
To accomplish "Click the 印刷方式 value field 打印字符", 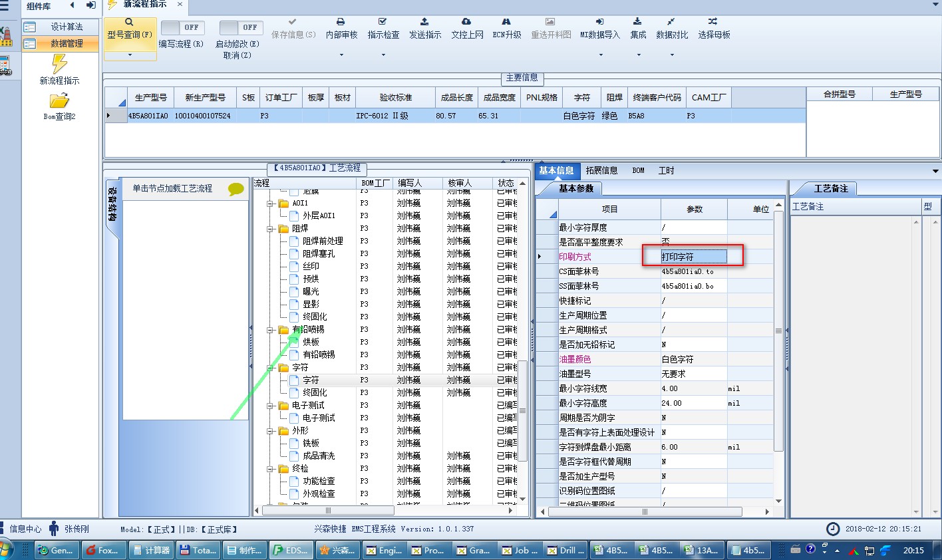I will [x=693, y=257].
